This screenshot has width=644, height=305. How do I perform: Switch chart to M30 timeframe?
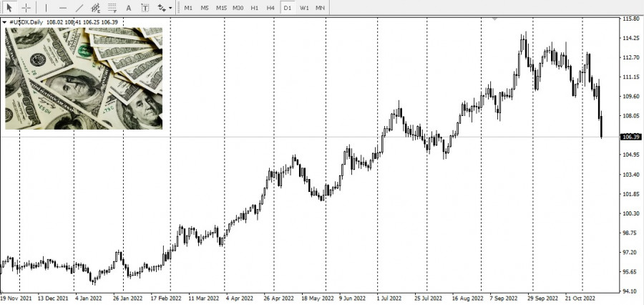click(x=238, y=8)
